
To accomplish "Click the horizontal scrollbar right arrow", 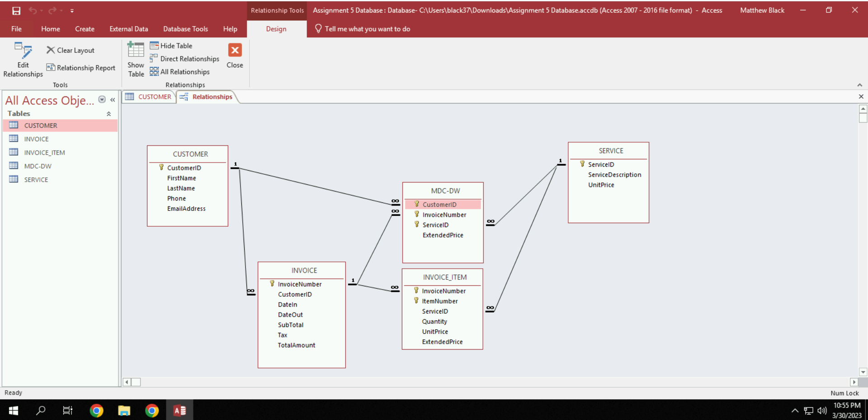I will coord(854,382).
